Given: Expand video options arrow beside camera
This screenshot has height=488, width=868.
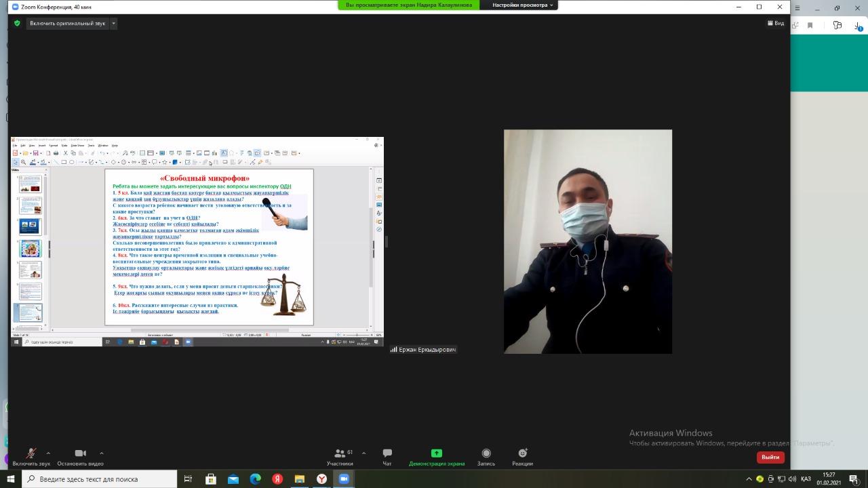Looking at the screenshot, I should pyautogui.click(x=102, y=453).
